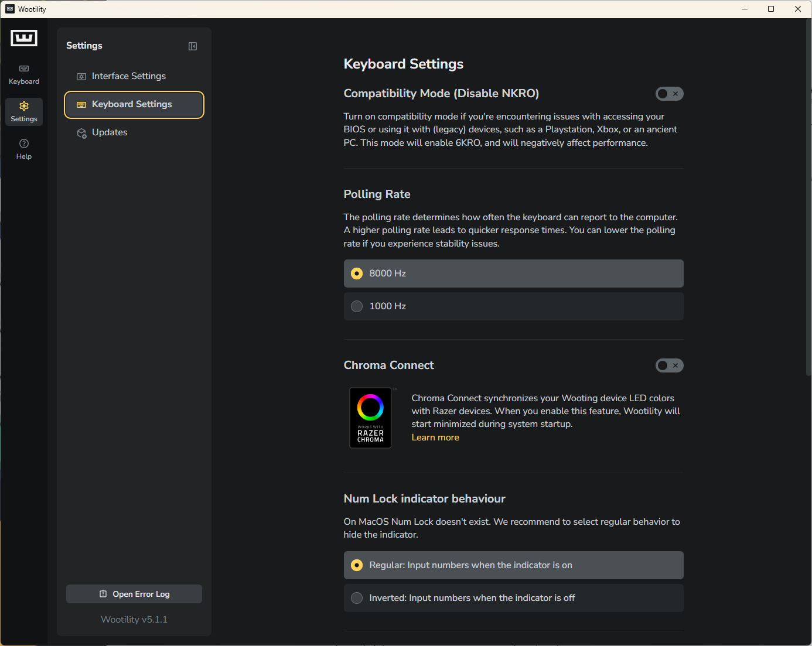The image size is (812, 646).
Task: Select the 1000 Hz polling rate
Action: [x=513, y=306]
